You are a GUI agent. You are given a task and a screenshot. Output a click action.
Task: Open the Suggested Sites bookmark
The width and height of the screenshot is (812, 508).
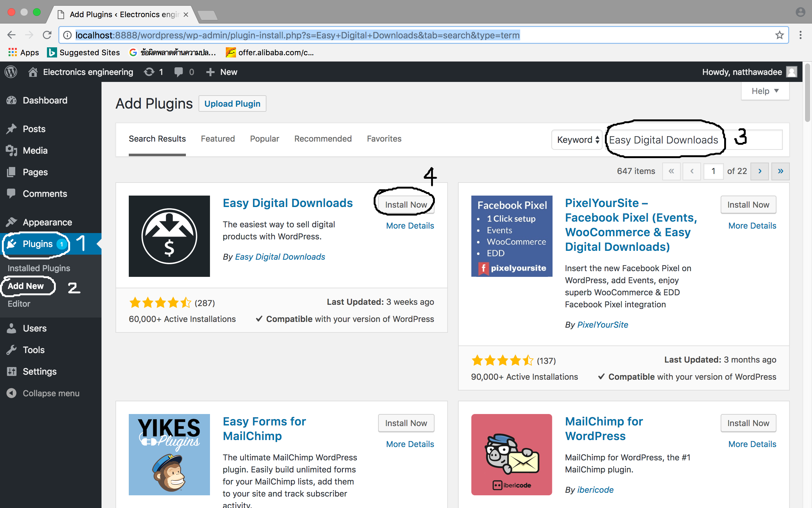pos(83,52)
